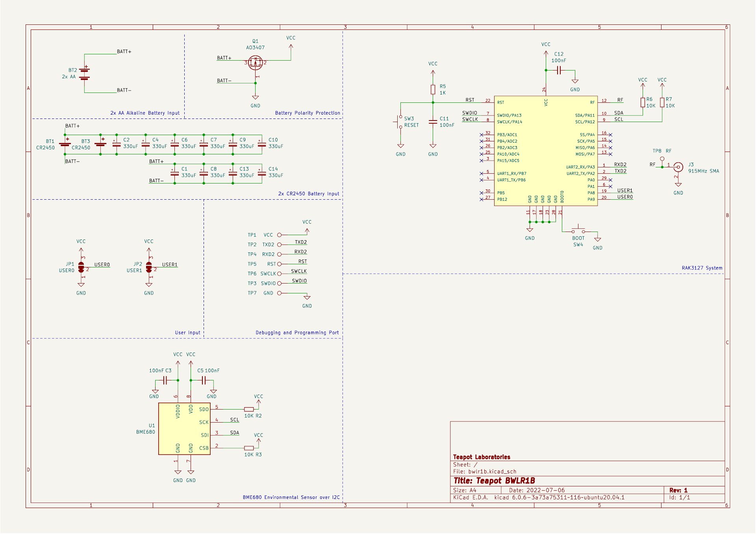Select the JP1 USER0 solder jumper
This screenshot has width=756, height=534.
[81, 267]
